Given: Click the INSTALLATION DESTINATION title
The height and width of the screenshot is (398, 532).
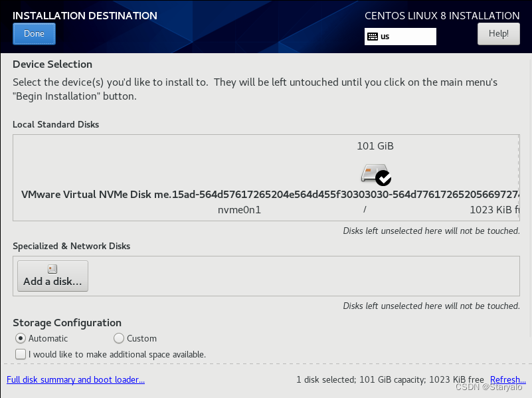Looking at the screenshot, I should pyautogui.click(x=85, y=15).
